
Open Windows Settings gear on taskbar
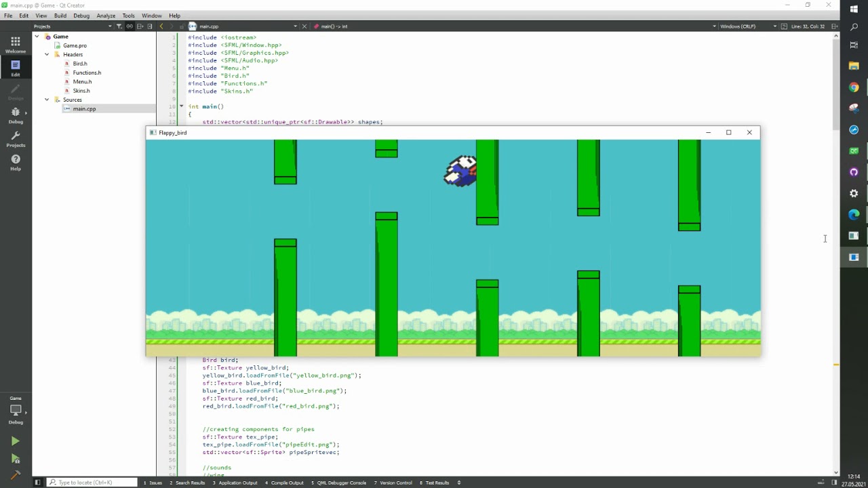(854, 193)
